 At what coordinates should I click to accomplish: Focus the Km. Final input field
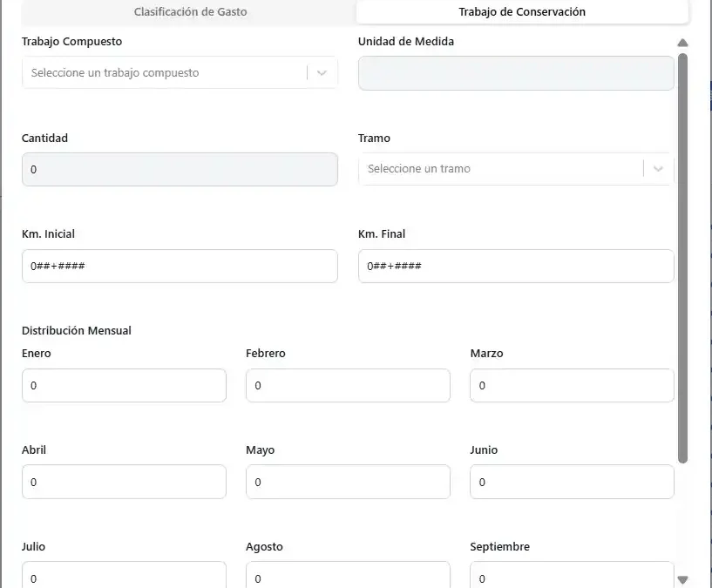click(x=516, y=266)
